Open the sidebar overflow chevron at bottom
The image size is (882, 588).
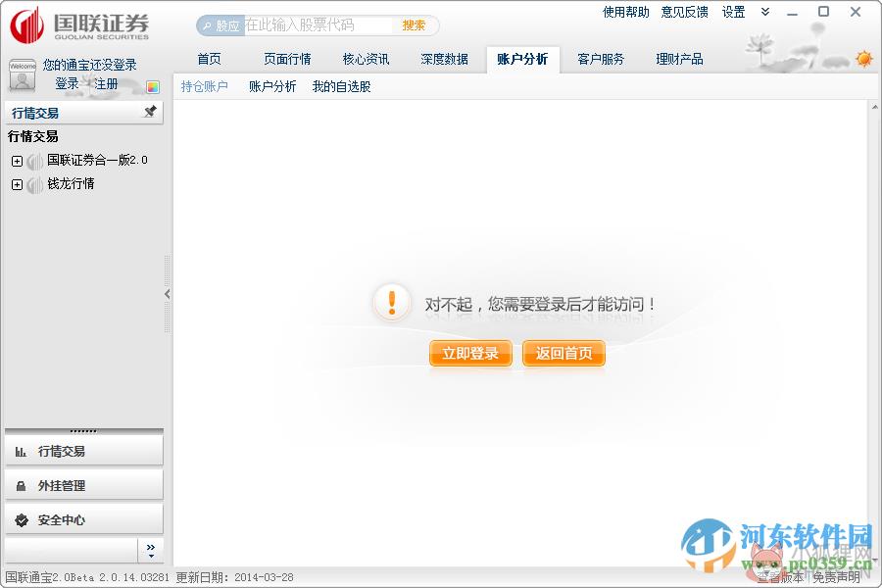[151, 551]
